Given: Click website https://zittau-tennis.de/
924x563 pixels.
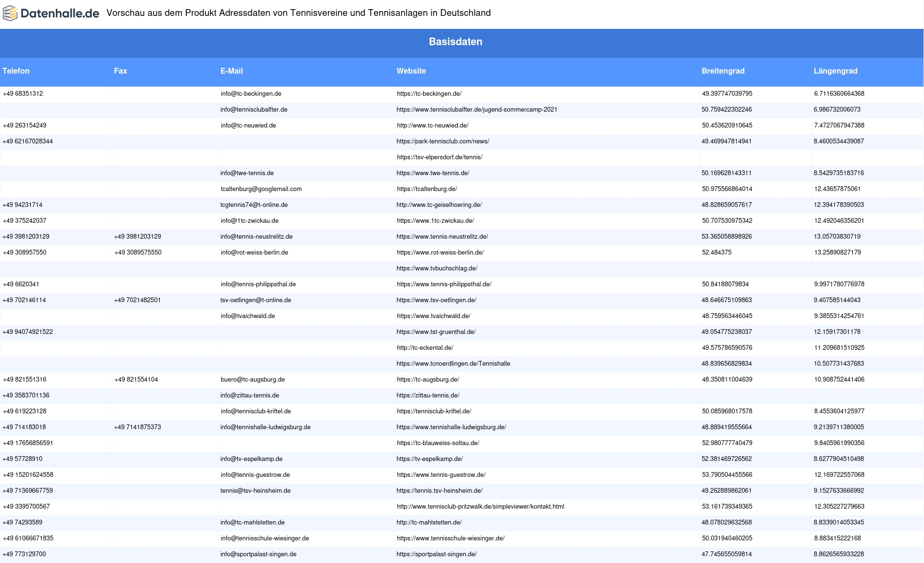Looking at the screenshot, I should coord(428,396).
